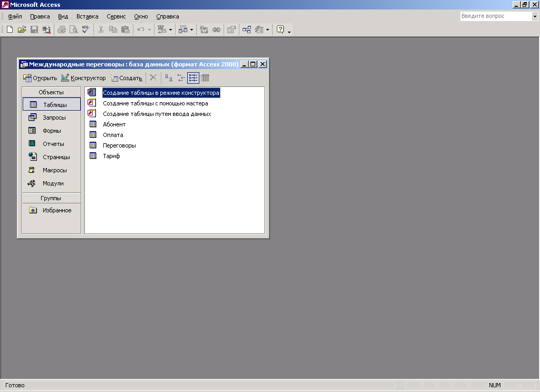The width and height of the screenshot is (540, 392).
Task: Run the Spelling check icon
Action: pyautogui.click(x=85, y=30)
